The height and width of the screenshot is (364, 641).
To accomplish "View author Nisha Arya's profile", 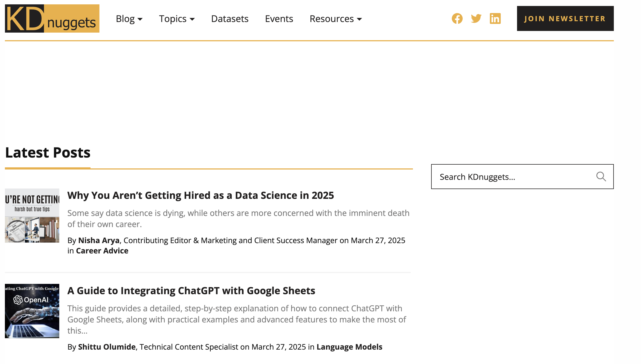I will (99, 240).
